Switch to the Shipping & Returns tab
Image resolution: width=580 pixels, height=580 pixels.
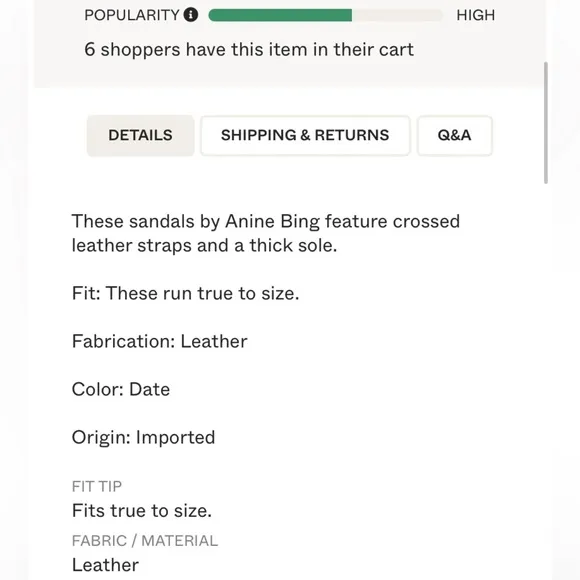305,135
